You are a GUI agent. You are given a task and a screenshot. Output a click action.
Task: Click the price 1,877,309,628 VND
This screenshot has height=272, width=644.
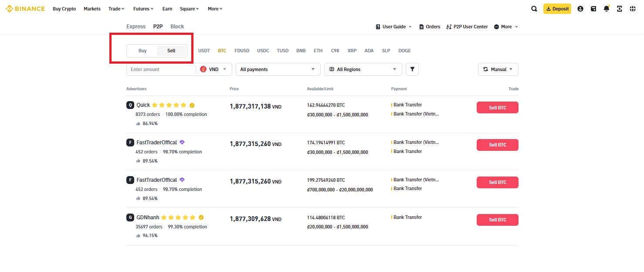[x=255, y=219]
